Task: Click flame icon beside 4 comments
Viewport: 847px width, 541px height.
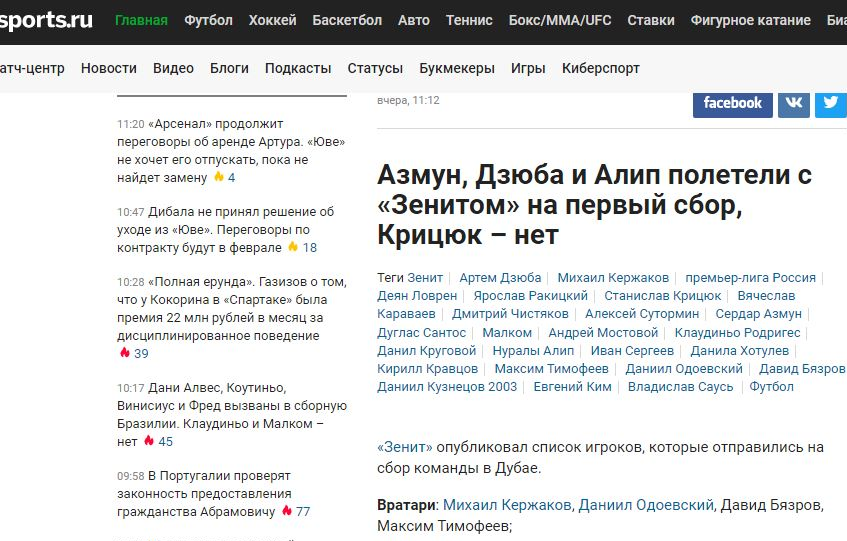Action: click(x=218, y=177)
